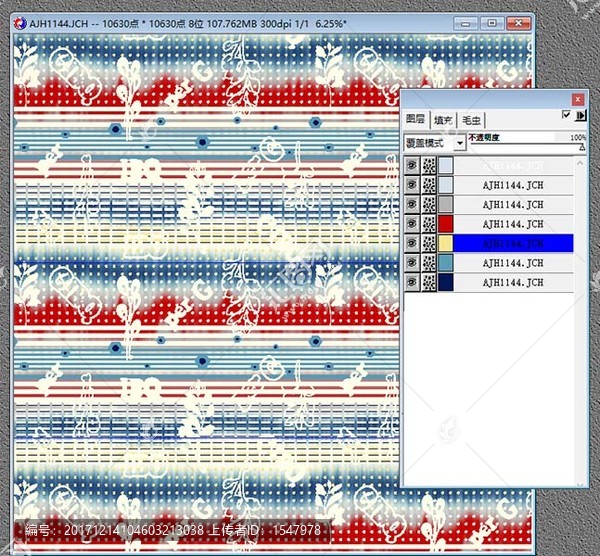Click the arrow menu button beside the checkbox

580,115
